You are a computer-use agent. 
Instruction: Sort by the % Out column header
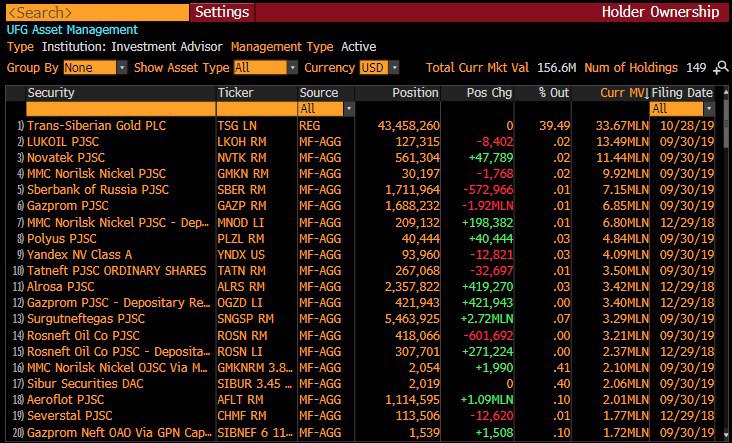[x=554, y=93]
